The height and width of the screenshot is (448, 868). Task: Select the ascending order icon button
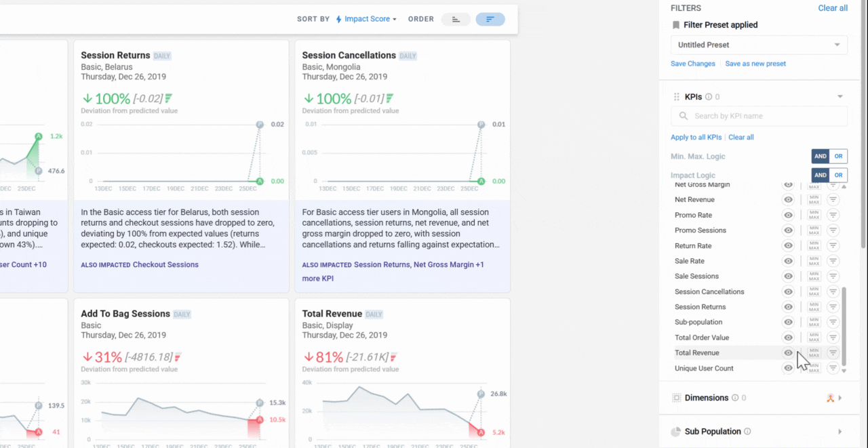click(x=456, y=19)
